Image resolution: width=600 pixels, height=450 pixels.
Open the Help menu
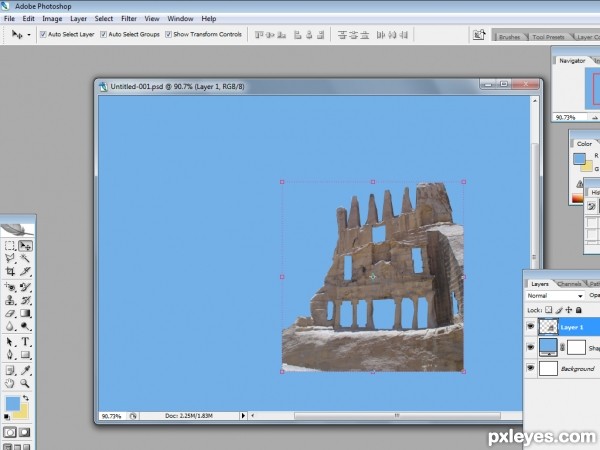click(x=209, y=18)
